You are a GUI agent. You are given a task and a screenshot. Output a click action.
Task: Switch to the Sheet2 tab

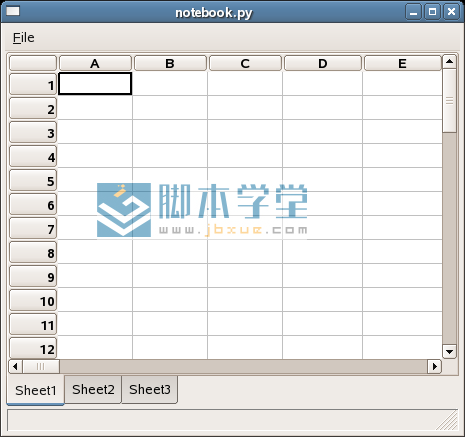[x=93, y=389]
